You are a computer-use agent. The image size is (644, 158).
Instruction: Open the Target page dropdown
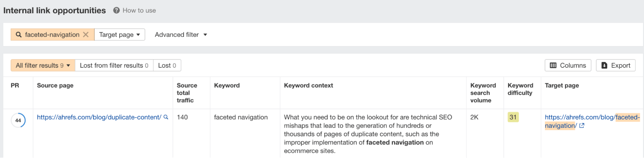coord(120,35)
